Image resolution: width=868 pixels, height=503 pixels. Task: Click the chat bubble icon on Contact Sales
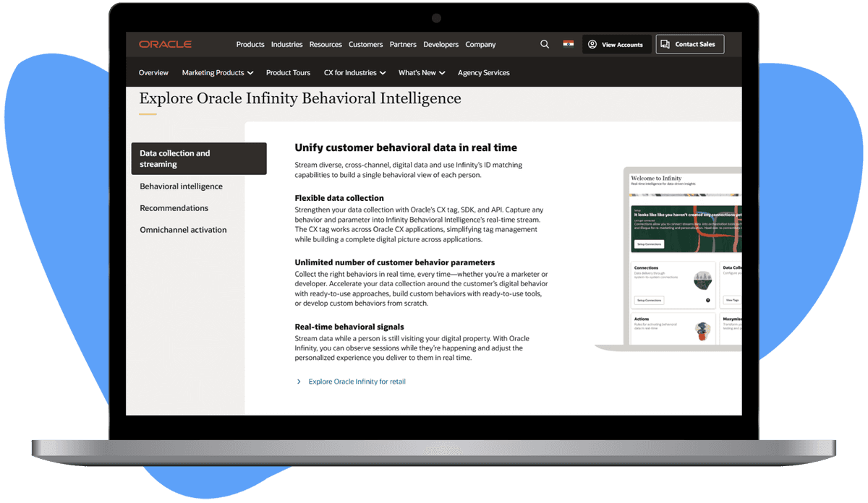665,44
